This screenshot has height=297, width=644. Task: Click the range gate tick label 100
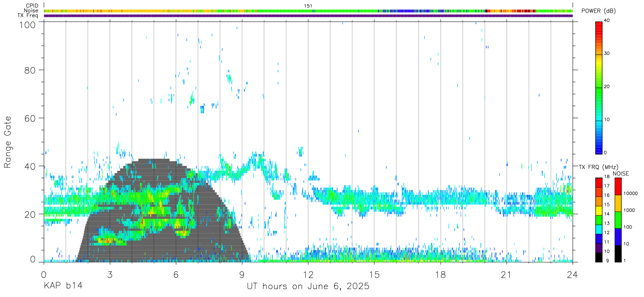(x=28, y=24)
